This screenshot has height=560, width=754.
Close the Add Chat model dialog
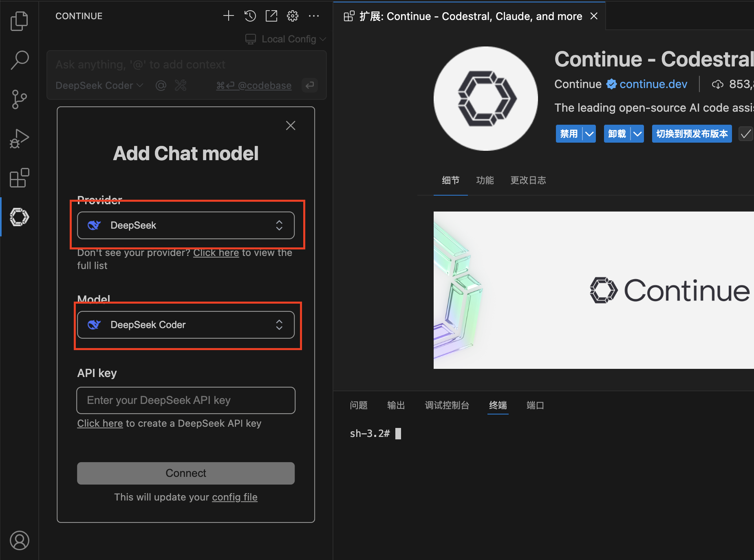coord(291,126)
